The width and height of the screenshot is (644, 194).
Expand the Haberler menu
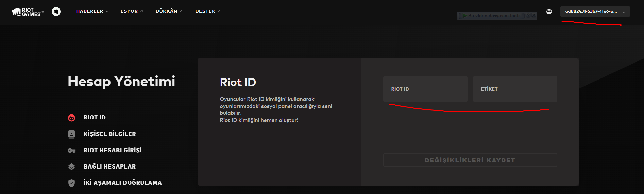tap(92, 11)
